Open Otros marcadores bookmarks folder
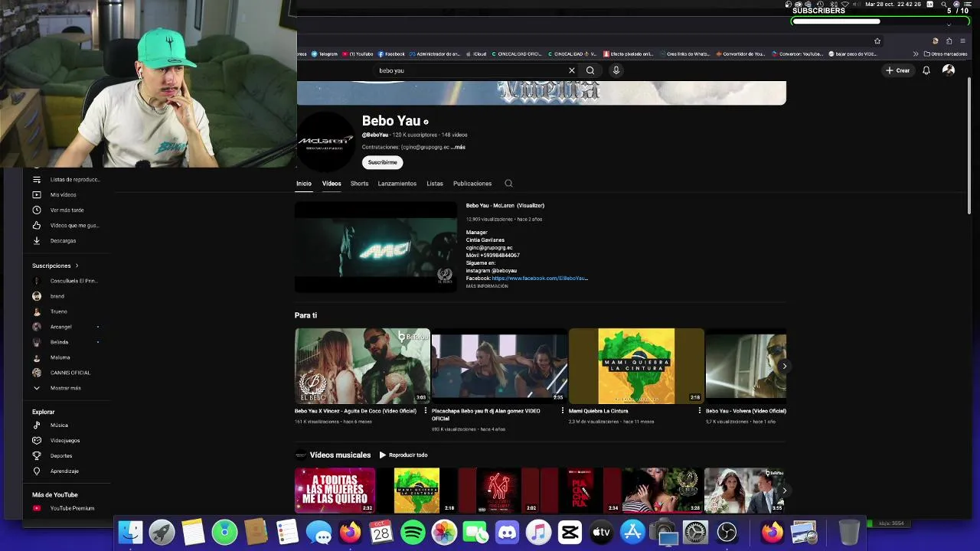Screen dimensions: 980x551 946,54
